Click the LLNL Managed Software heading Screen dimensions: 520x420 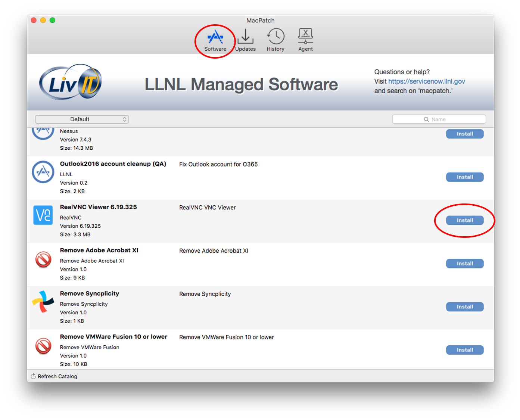pyautogui.click(x=241, y=84)
